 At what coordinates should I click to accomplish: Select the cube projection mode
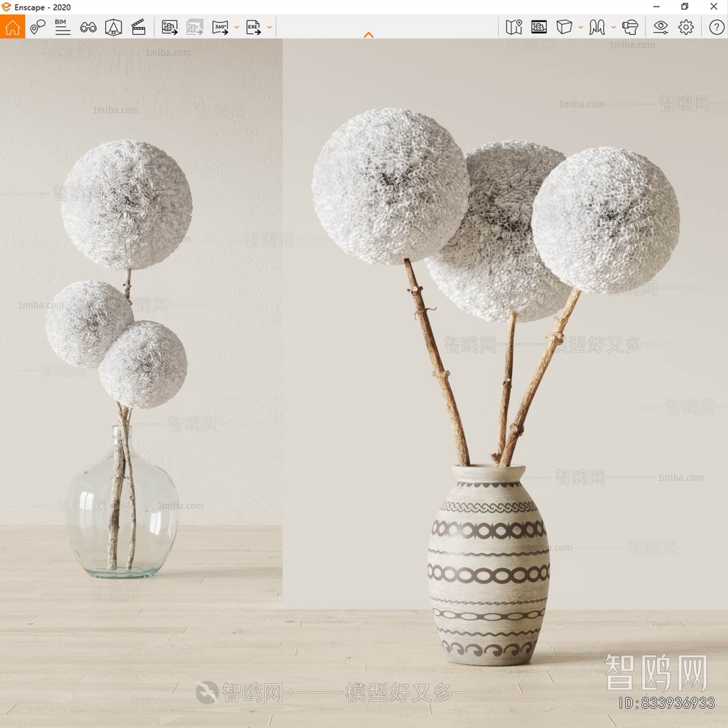tap(564, 27)
